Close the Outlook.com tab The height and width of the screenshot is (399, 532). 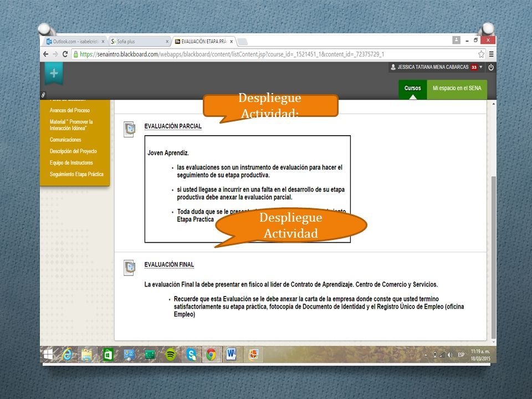pos(103,42)
